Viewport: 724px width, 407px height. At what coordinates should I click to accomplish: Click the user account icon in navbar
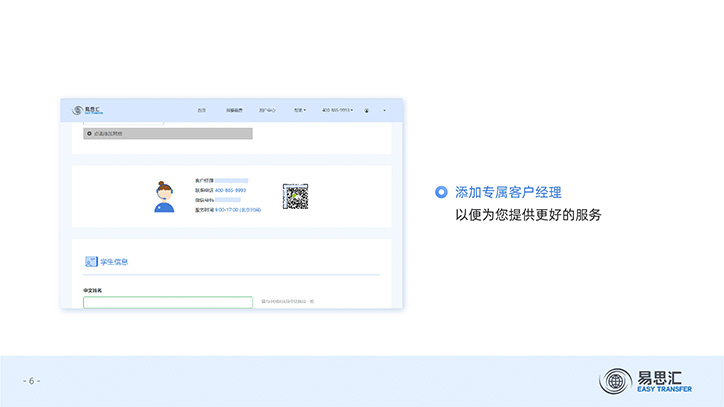click(367, 110)
